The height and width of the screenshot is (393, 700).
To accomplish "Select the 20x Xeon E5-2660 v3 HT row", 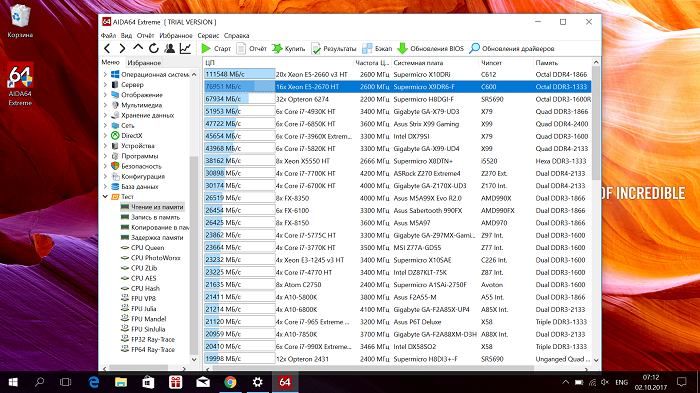I will (397, 75).
